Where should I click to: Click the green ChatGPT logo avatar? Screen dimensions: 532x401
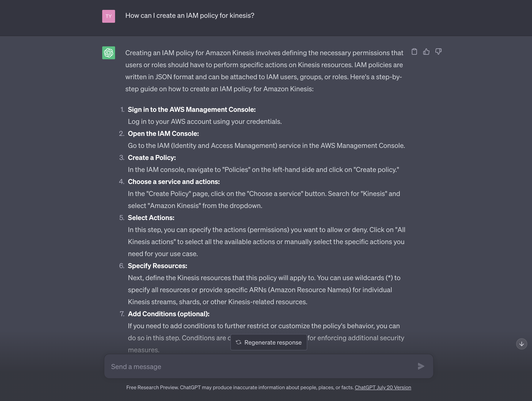click(x=108, y=53)
